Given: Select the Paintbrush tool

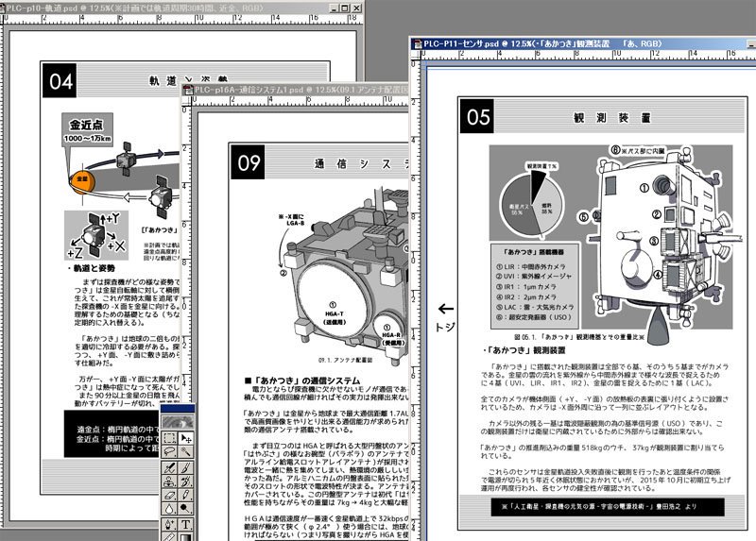Looking at the screenshot, I should [x=186, y=467].
